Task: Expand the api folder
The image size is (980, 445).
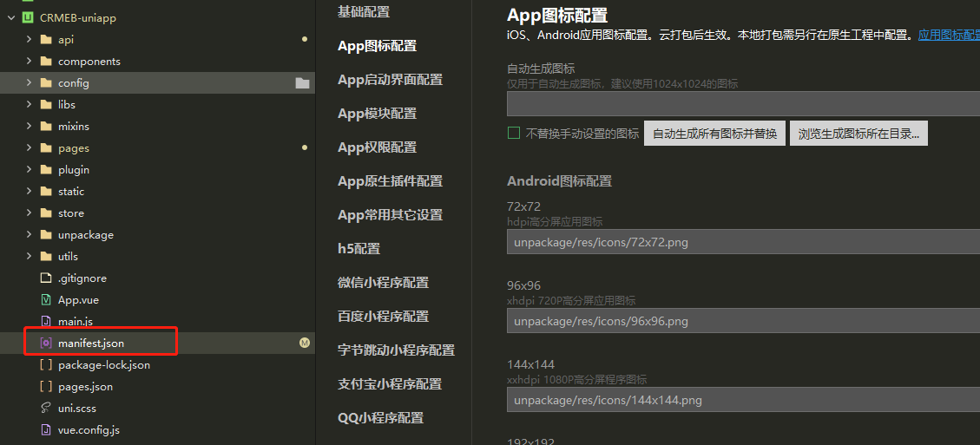Action: [x=29, y=39]
